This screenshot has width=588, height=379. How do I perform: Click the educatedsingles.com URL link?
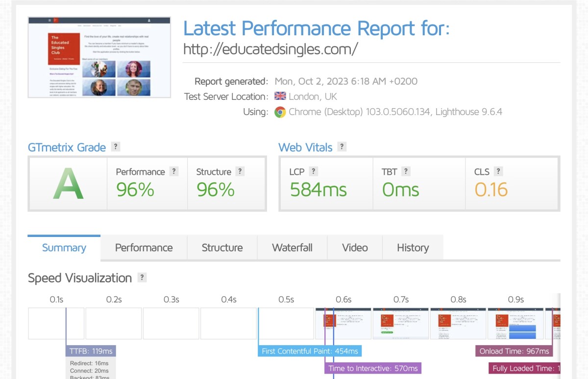270,49
